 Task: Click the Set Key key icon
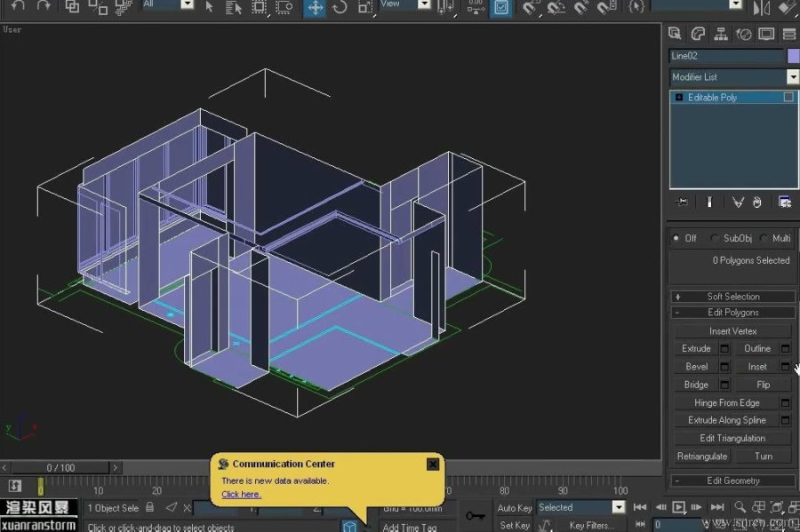[x=476, y=515]
